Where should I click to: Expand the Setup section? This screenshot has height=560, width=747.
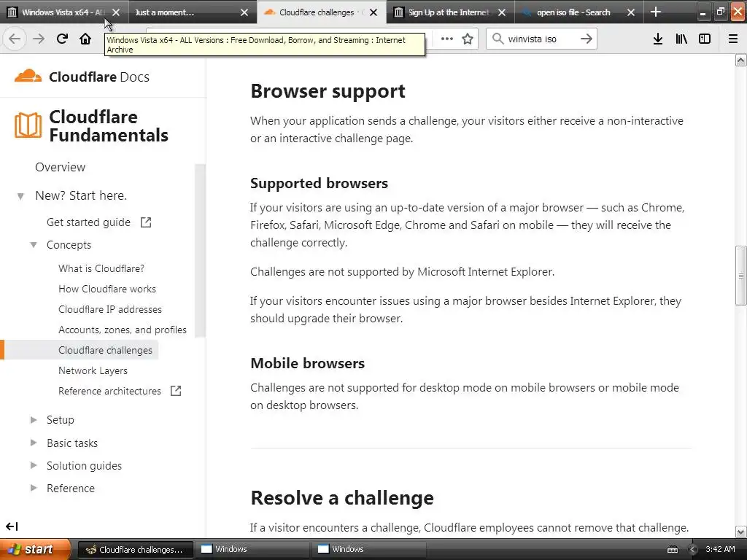[34, 419]
